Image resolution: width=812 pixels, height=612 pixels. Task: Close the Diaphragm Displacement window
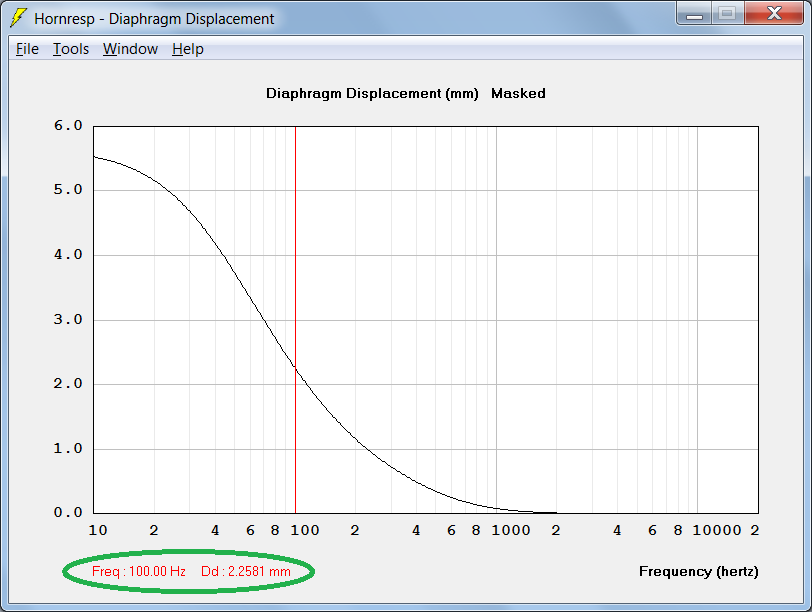click(774, 13)
